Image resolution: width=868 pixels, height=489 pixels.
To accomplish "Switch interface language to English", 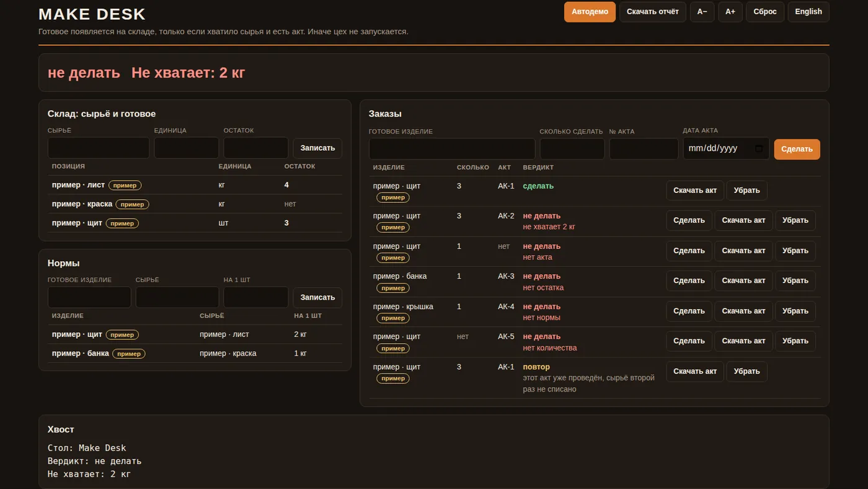I will pyautogui.click(x=808, y=12).
